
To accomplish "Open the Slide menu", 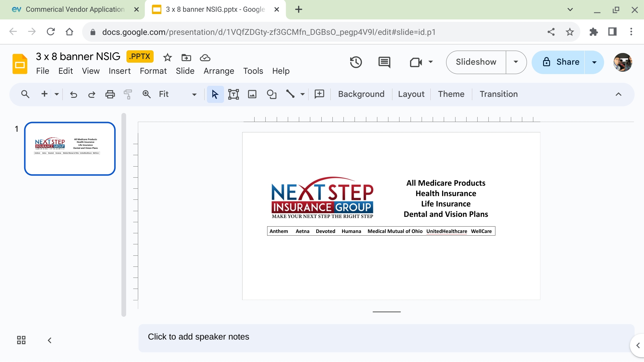I will pyautogui.click(x=185, y=71).
